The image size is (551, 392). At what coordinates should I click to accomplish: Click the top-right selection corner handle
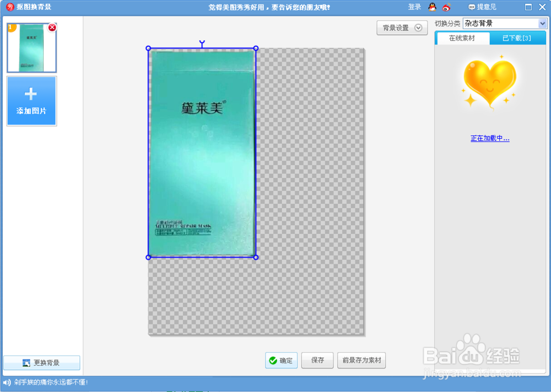(256, 48)
